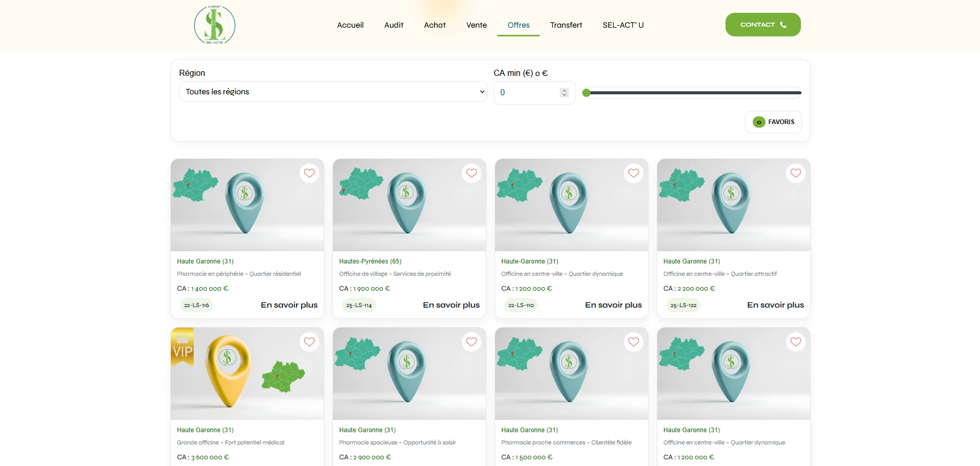The height and width of the screenshot is (466, 980).
Task: Click the CA min slider handle
Action: (586, 93)
